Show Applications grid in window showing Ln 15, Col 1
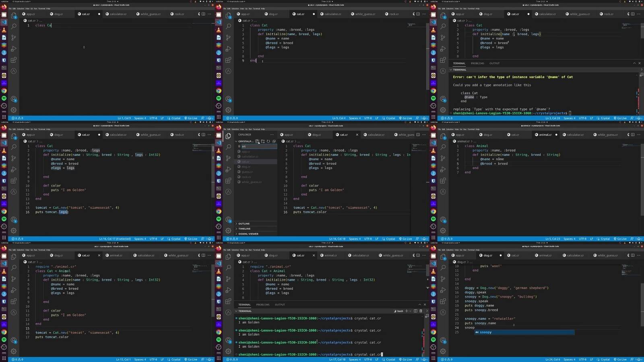Viewport: 644px width, 362px height. pyautogui.click(x=4, y=358)
